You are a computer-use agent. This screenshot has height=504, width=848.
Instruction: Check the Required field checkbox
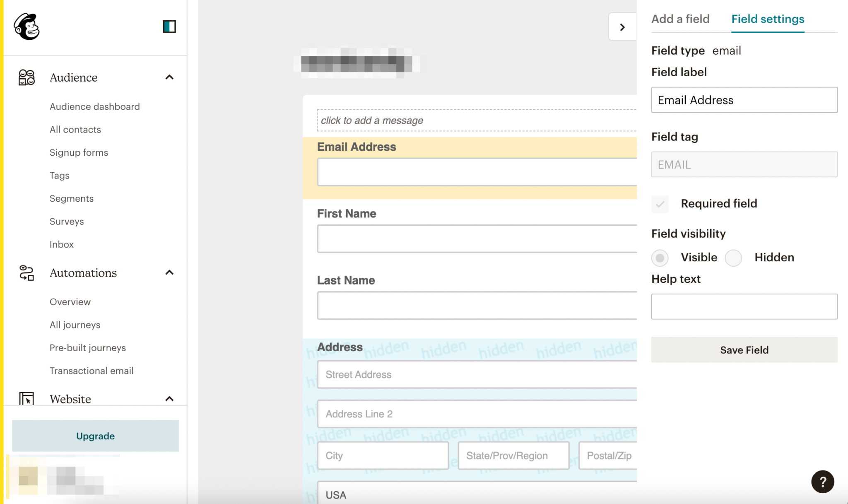[x=660, y=204]
